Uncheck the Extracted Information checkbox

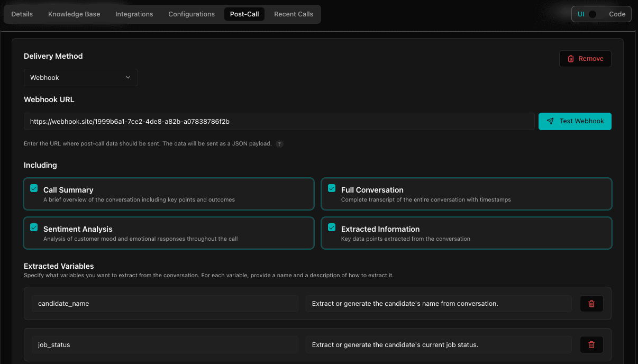[x=331, y=227]
